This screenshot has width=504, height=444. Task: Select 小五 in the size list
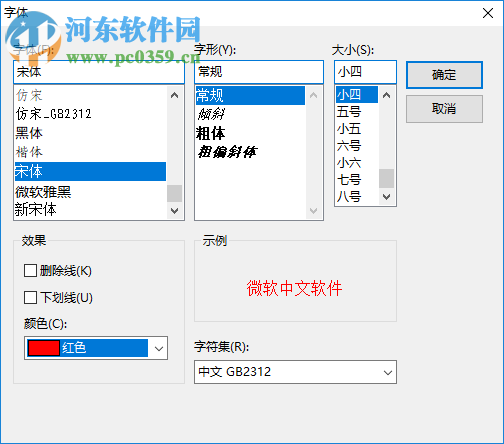point(357,129)
